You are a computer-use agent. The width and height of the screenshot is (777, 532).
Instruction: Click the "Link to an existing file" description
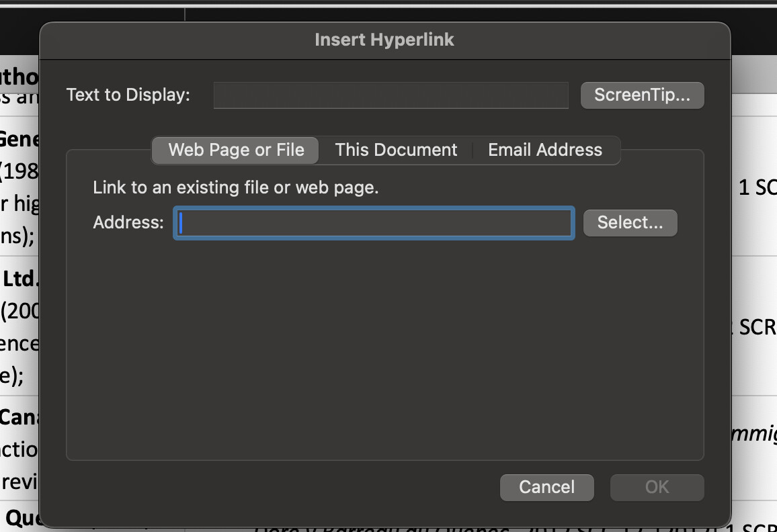[x=236, y=187]
